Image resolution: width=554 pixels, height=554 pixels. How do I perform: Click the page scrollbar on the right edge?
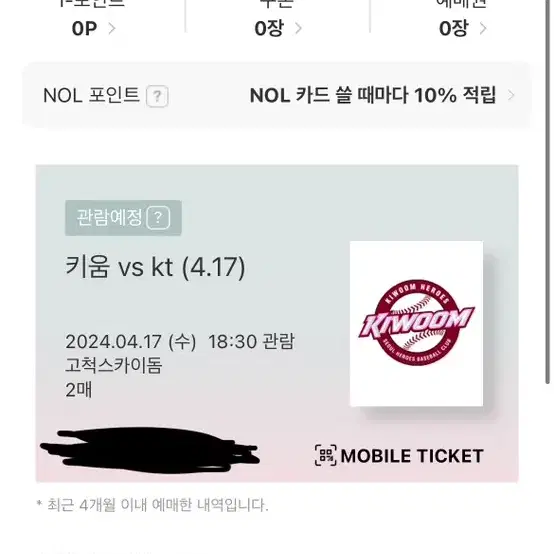coord(547,191)
